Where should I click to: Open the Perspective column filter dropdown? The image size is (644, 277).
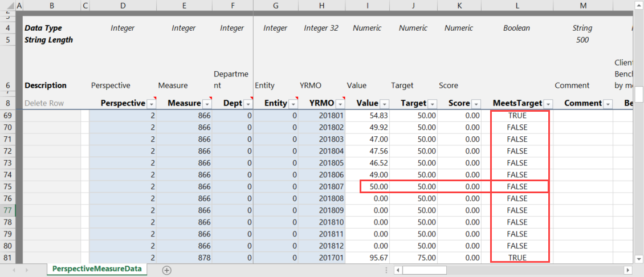pyautogui.click(x=150, y=104)
